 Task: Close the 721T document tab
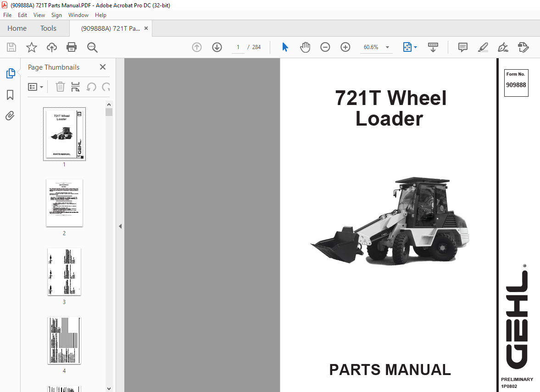[x=146, y=28]
